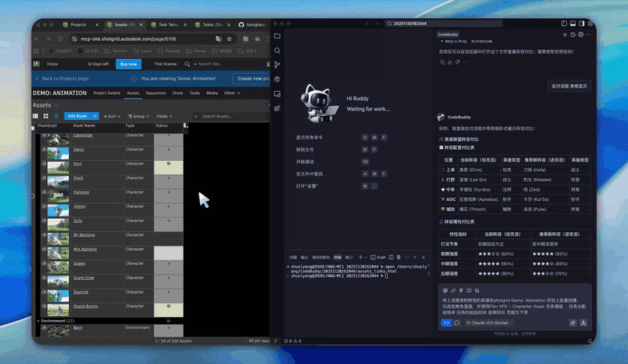
Task: Go Back to Projects page link
Action: click(x=62, y=78)
